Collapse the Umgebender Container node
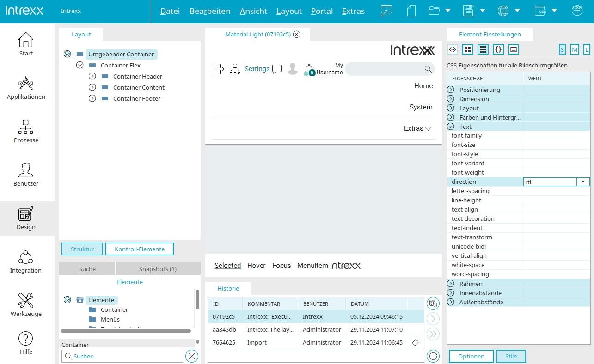The image size is (594, 364). (67, 54)
